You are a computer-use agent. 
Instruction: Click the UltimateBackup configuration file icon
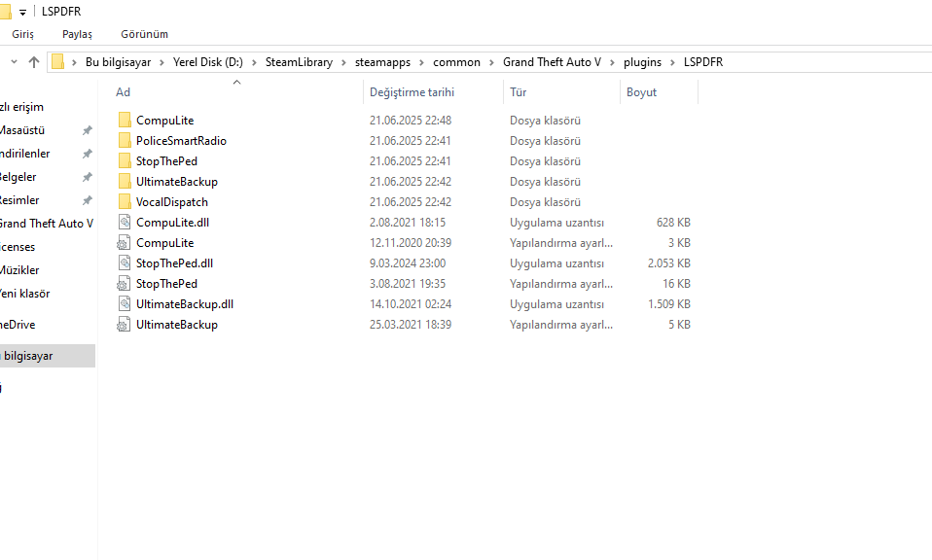coord(124,325)
